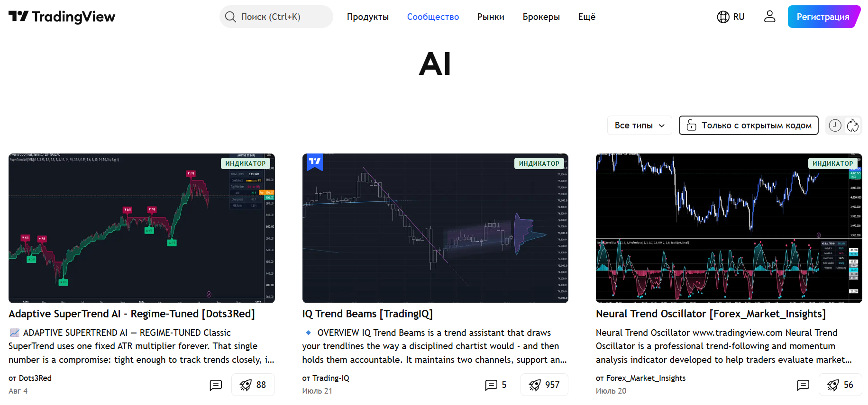Open the Продукты menu
This screenshot has width=868, height=405.
point(368,17)
